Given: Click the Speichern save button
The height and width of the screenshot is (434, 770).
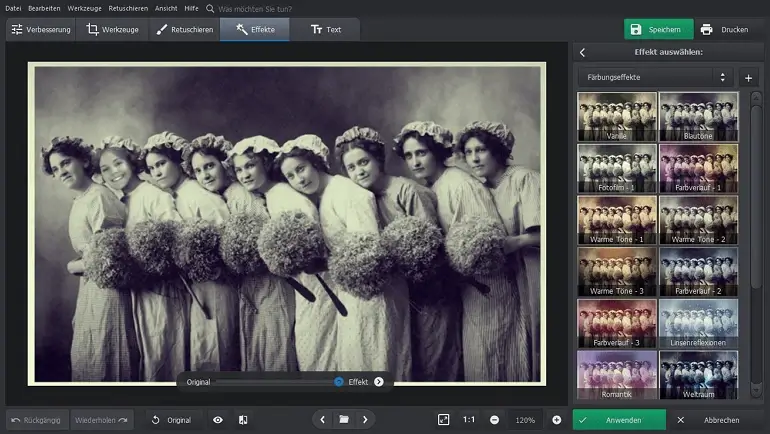Looking at the screenshot, I should point(659,29).
